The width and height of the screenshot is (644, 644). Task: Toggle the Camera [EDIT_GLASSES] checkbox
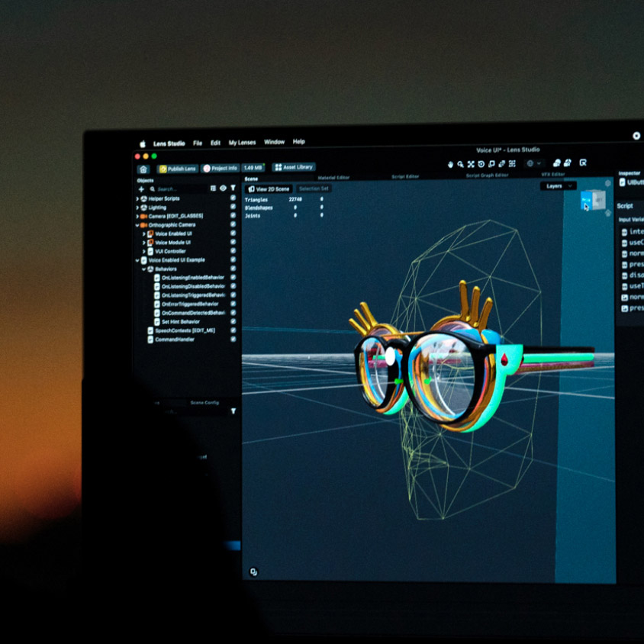(233, 215)
